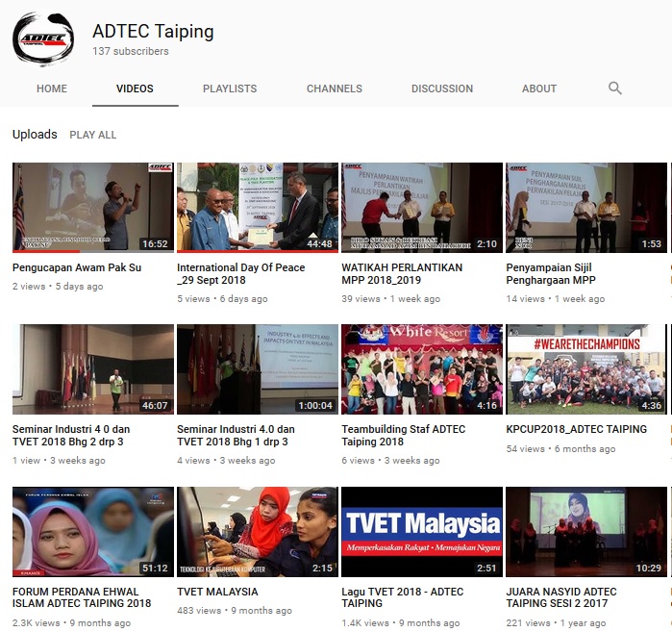672x632 pixels.
Task: Click the Day Of Peace video red progress bar
Action: (258, 251)
